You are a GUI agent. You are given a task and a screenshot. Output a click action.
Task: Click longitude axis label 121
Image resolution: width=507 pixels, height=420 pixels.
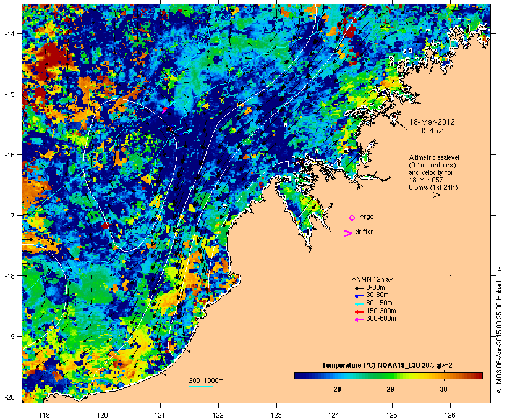coord(160,415)
